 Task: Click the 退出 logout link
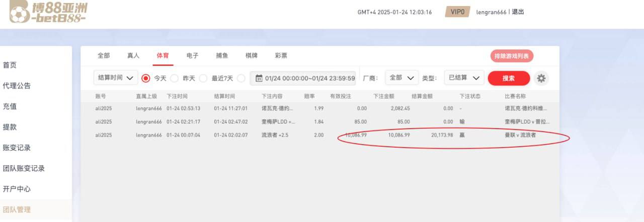(518, 12)
